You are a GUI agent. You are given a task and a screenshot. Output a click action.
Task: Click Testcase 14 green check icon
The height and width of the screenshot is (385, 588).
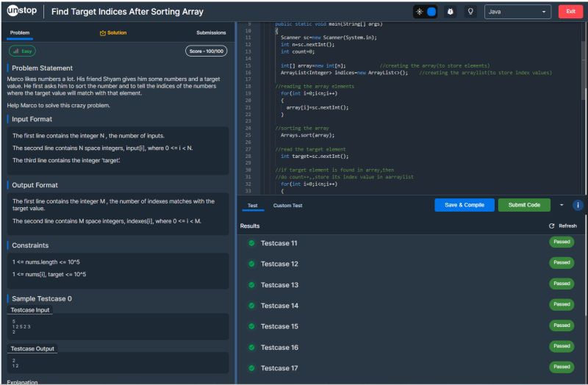tap(251, 306)
